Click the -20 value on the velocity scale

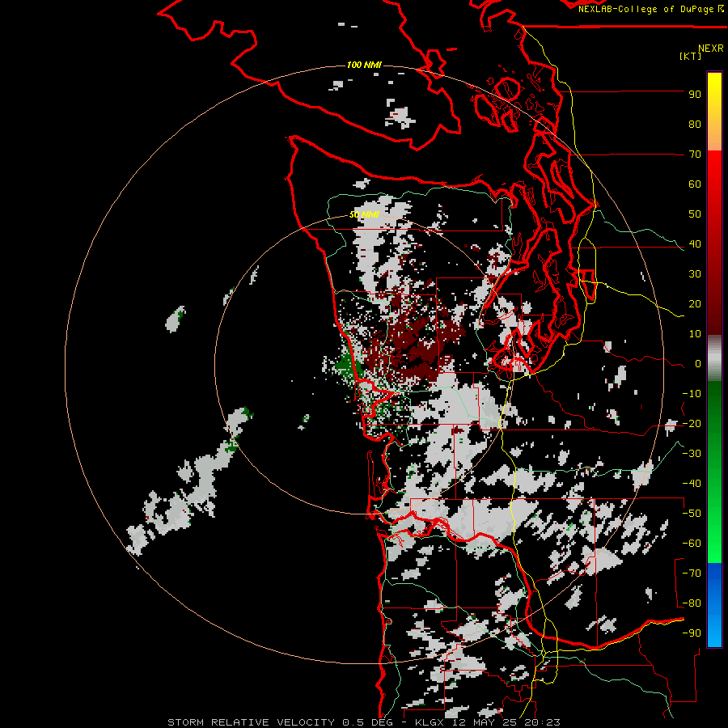[x=692, y=424]
